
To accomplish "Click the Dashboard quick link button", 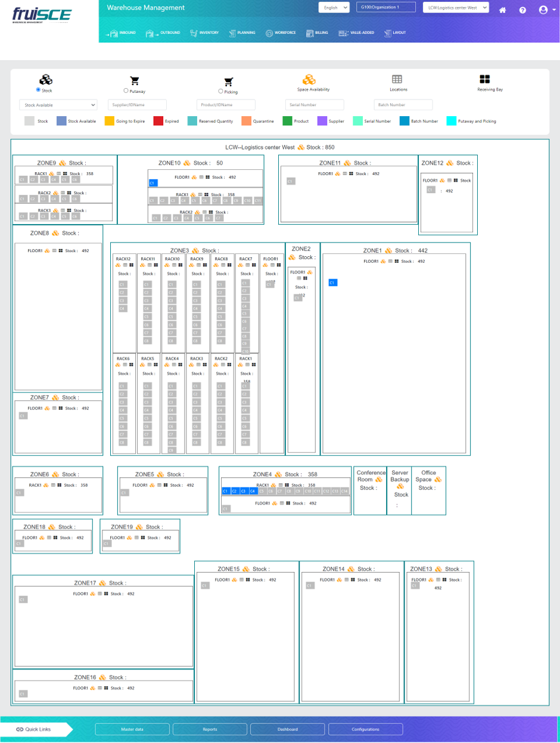I will pos(287,729).
